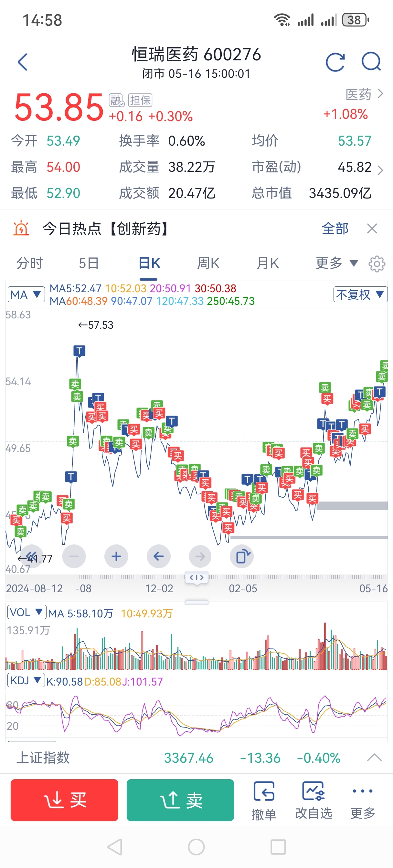Tap the red 买 buy button
393x868 pixels.
point(64,800)
